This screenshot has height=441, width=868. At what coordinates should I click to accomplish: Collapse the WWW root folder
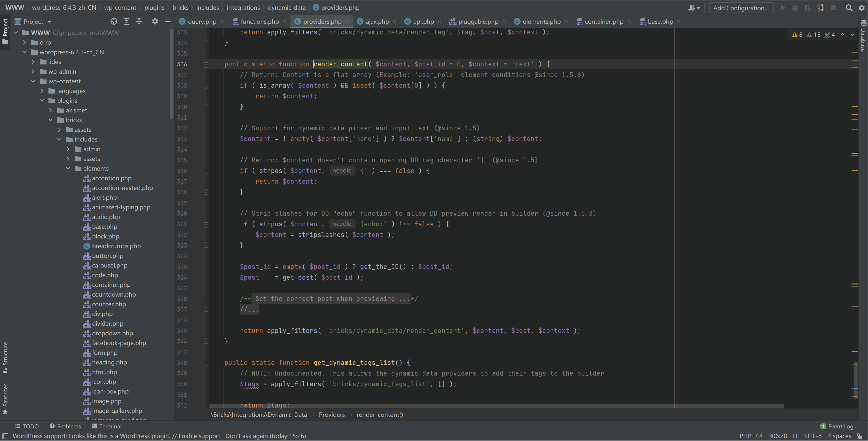(x=16, y=33)
